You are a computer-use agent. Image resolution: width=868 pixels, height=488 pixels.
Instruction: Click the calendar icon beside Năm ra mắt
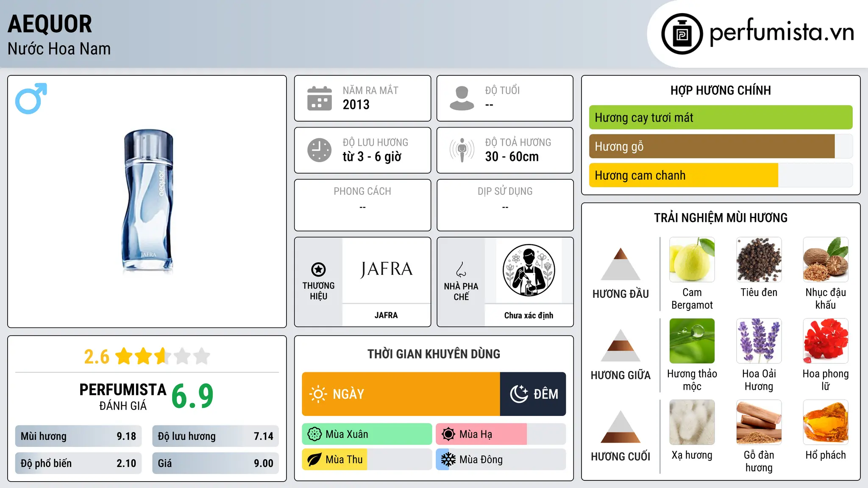pyautogui.click(x=320, y=98)
